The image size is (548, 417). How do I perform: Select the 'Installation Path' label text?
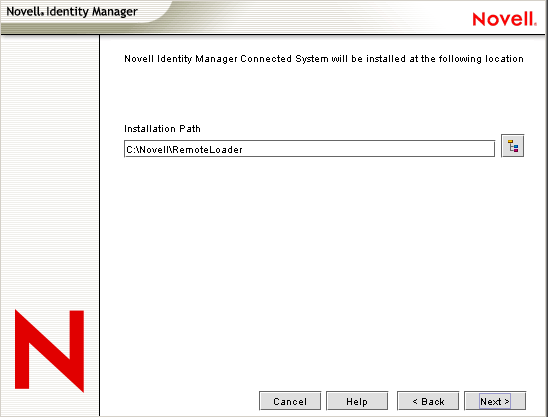click(x=162, y=129)
